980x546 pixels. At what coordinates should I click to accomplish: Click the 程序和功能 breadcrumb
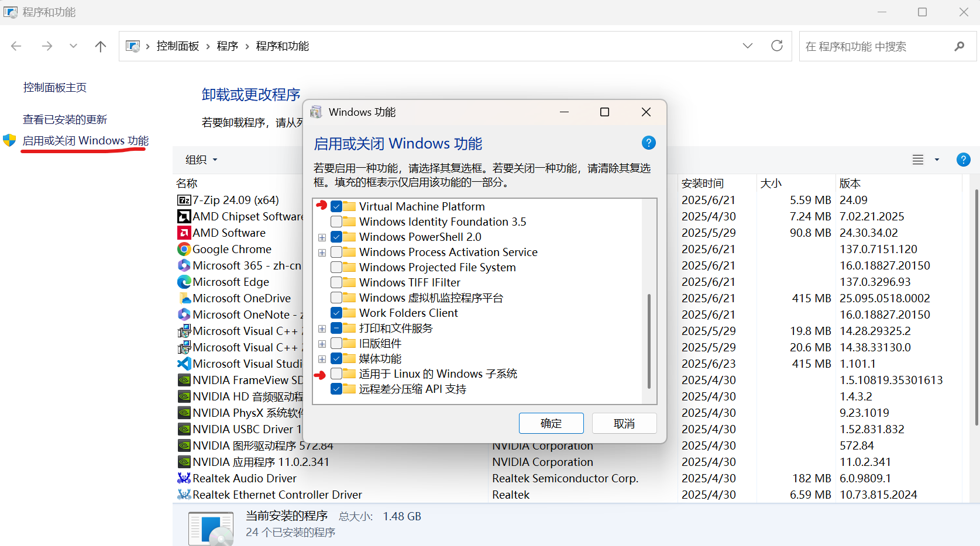pos(282,46)
